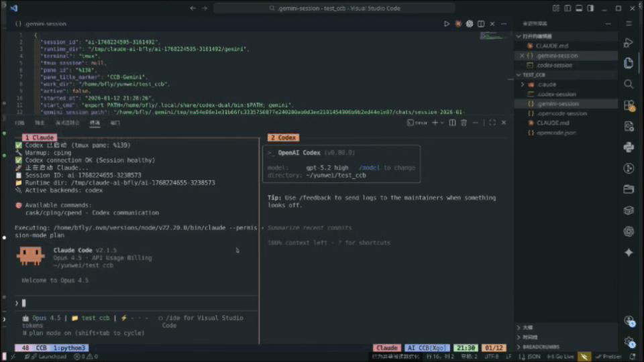The height and width of the screenshot is (362, 644).
Task: Close the .gemini-session editor tab
Action: [492, 24]
